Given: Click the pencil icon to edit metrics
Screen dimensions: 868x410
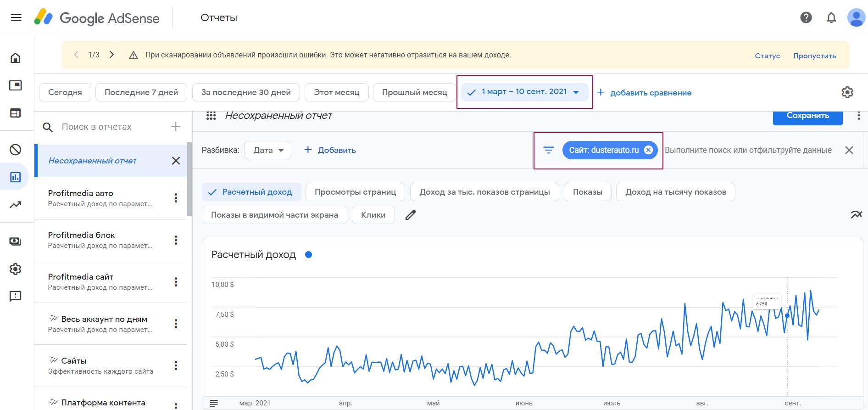Looking at the screenshot, I should [411, 215].
